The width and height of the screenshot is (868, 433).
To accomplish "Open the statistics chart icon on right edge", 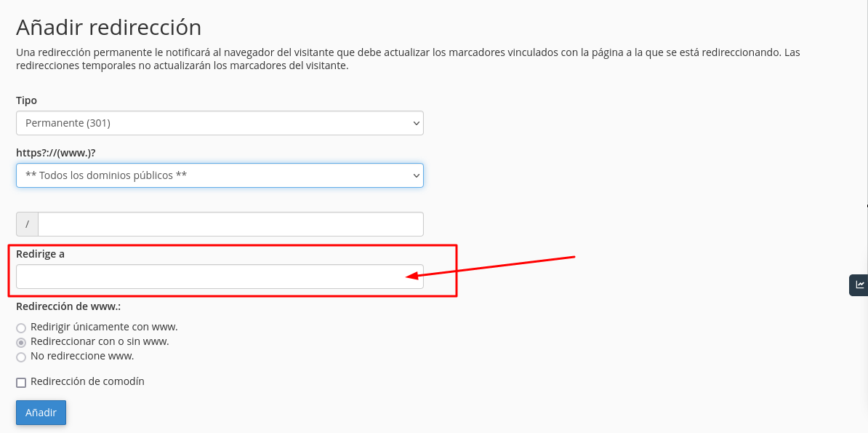I will click(859, 285).
